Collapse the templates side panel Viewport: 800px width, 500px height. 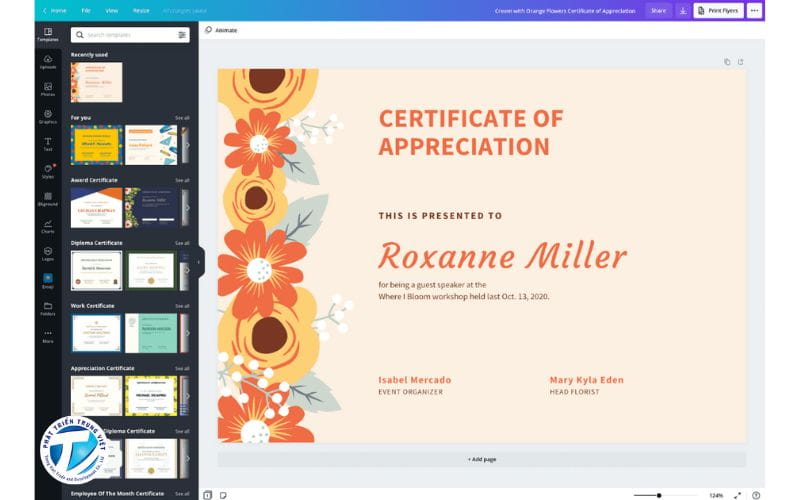point(198,262)
